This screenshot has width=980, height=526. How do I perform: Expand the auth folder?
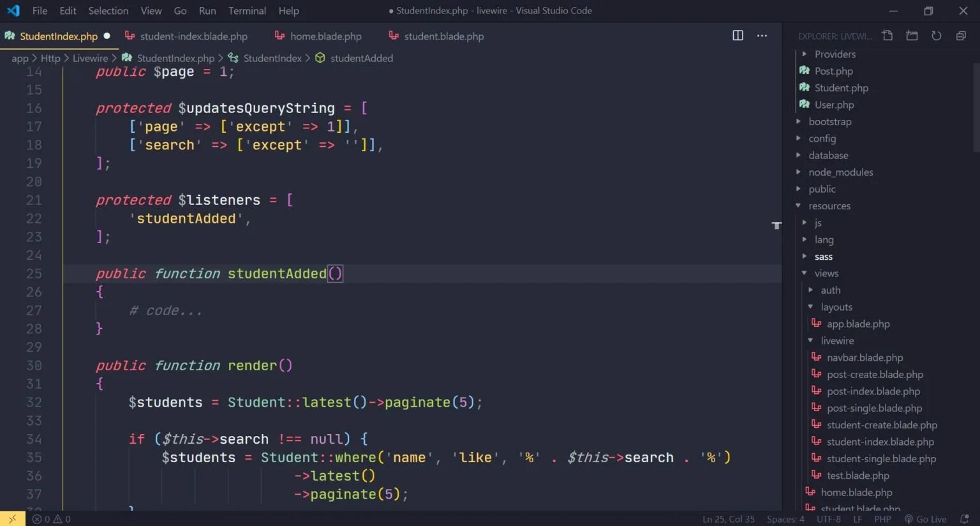[x=830, y=290]
